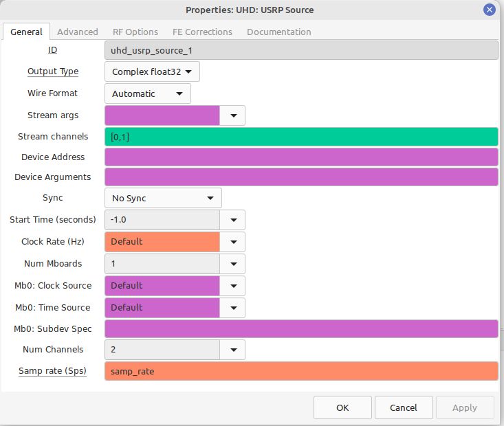The height and width of the screenshot is (426, 504).
Task: Click the Num Mboards value field
Action: click(x=162, y=264)
